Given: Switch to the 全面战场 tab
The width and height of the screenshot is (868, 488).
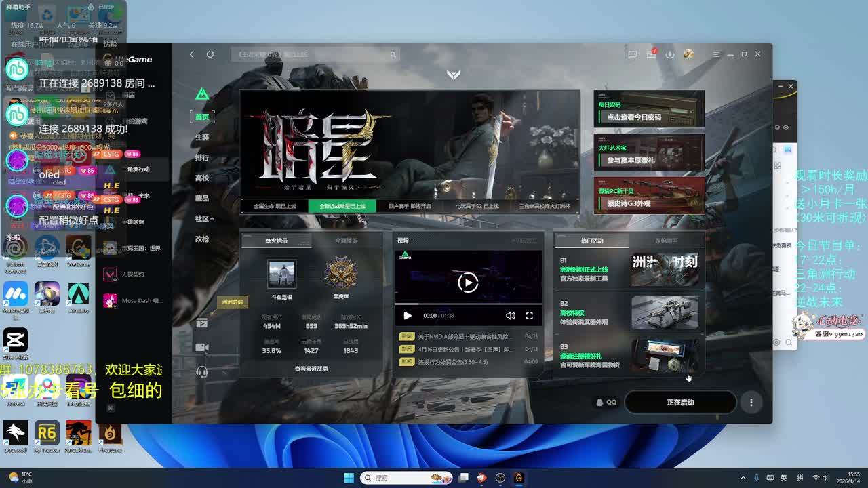Looking at the screenshot, I should (x=346, y=241).
